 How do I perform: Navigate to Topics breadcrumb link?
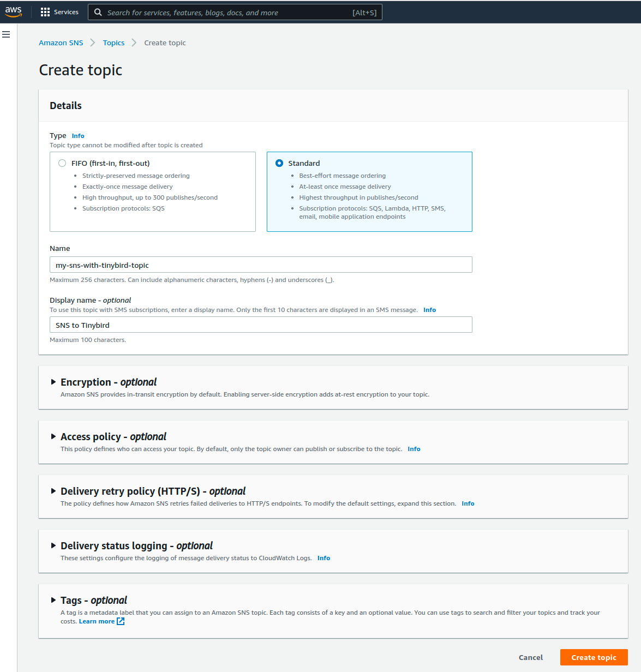pyautogui.click(x=113, y=43)
